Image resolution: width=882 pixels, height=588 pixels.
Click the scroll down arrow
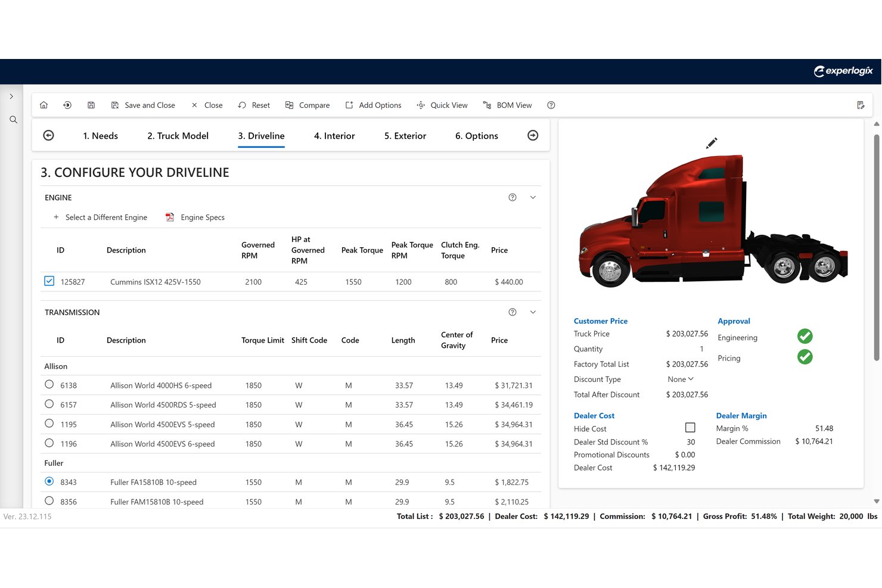pos(877,502)
